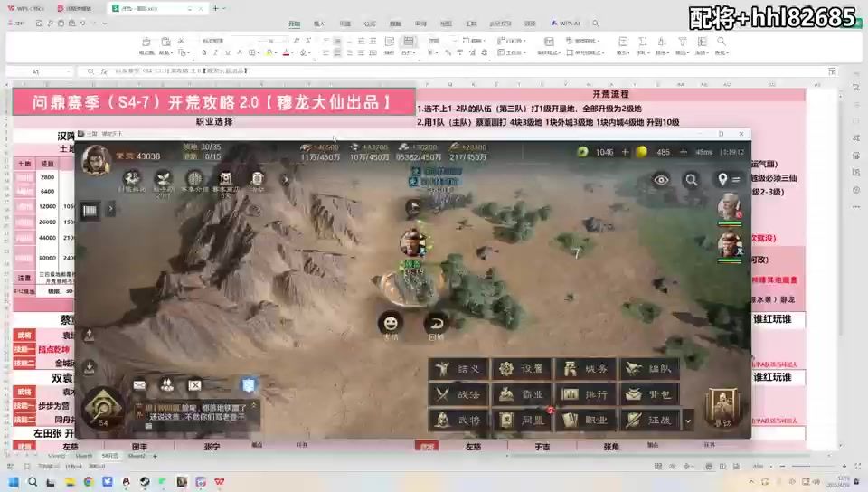Click the A1 cell name box

tap(36, 71)
